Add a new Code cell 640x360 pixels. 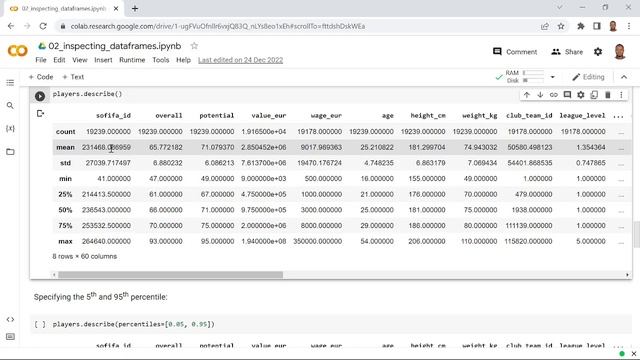click(41, 77)
